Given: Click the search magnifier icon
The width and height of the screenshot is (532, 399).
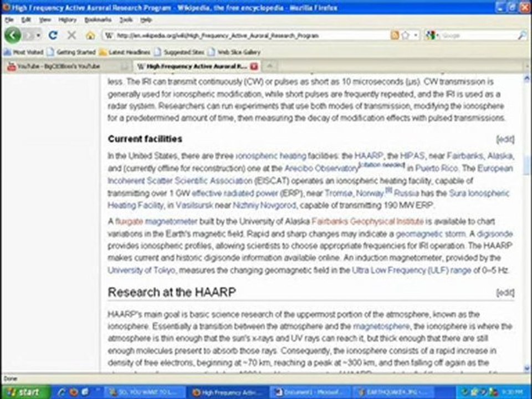Looking at the screenshot, I should point(523,35).
